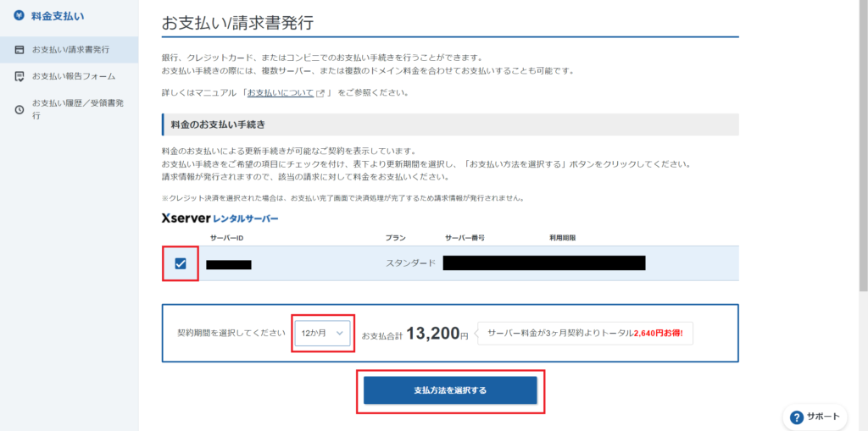Image resolution: width=868 pixels, height=431 pixels.
Task: Click the clock history icon in sidebar
Action: tap(19, 109)
